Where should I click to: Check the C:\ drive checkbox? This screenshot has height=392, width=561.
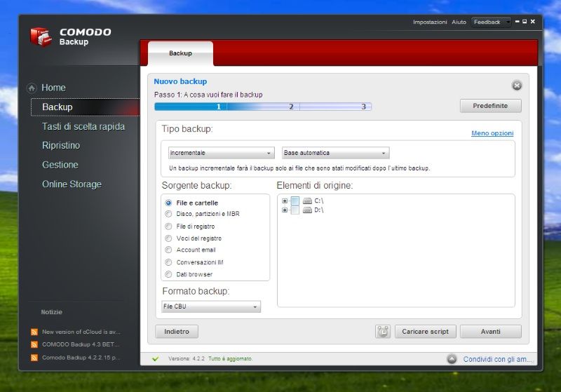pos(295,201)
